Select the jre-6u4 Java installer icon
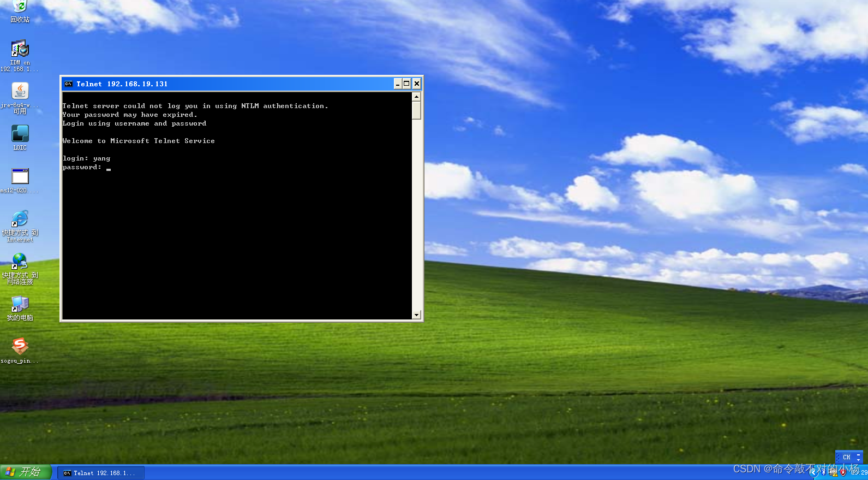This screenshot has height=480, width=868. pyautogui.click(x=20, y=98)
